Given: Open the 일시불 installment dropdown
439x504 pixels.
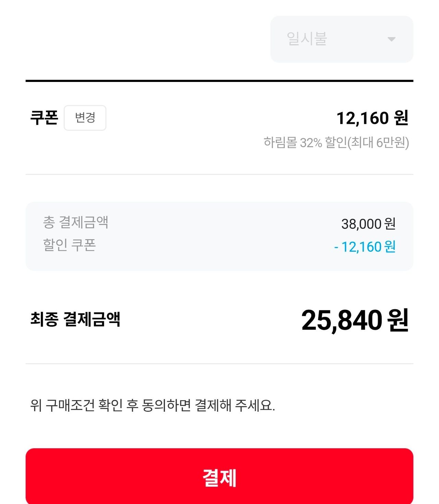Looking at the screenshot, I should coord(341,39).
